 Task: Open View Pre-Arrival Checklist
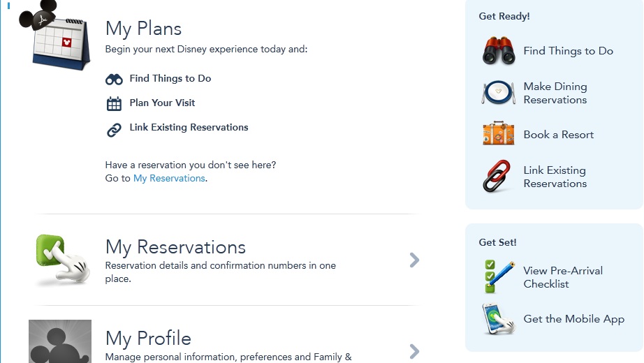(563, 277)
